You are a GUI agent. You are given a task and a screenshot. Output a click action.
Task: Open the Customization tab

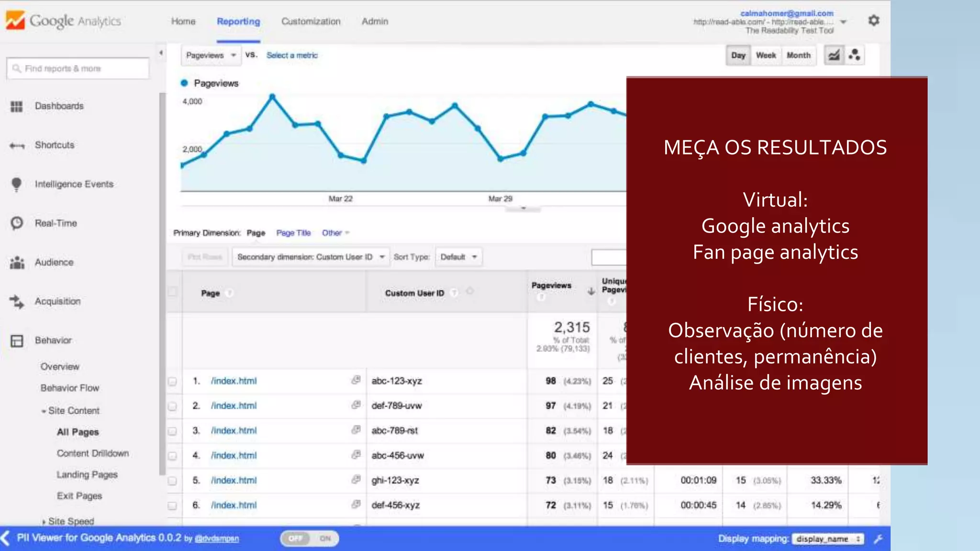pos(311,22)
